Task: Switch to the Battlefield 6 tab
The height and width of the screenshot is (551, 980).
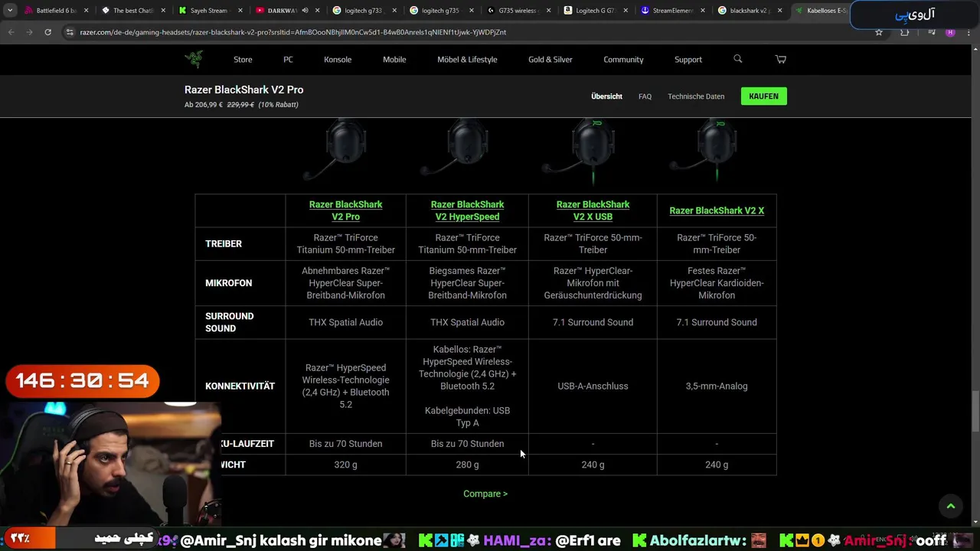Action: 56,11
